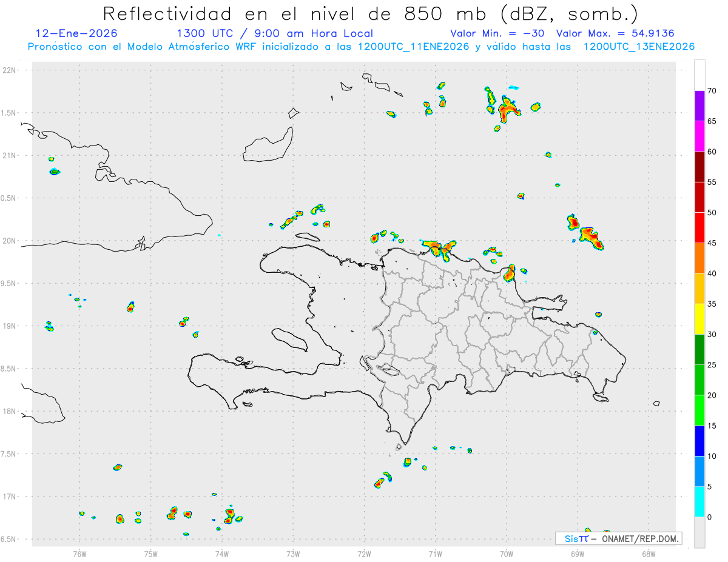Pick the bright green 15–20 dBZ band
This screenshot has height=562, width=728.
pos(699,410)
